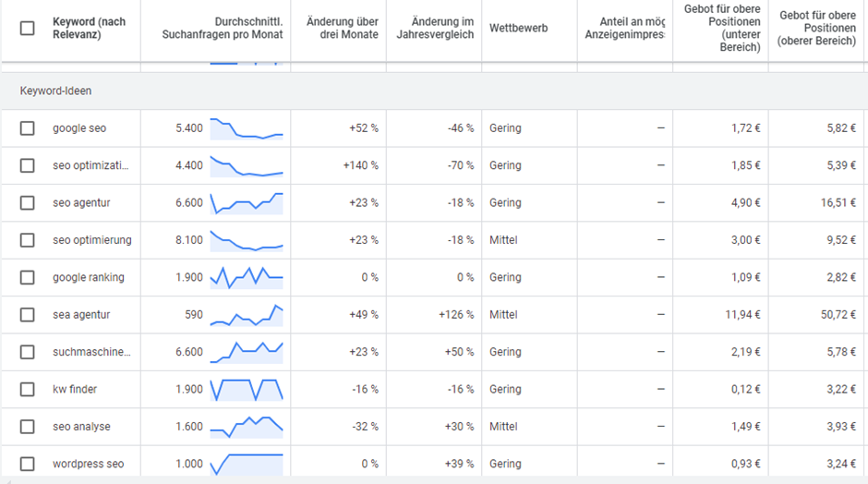Open the google seo trend sparkline

tap(247, 128)
